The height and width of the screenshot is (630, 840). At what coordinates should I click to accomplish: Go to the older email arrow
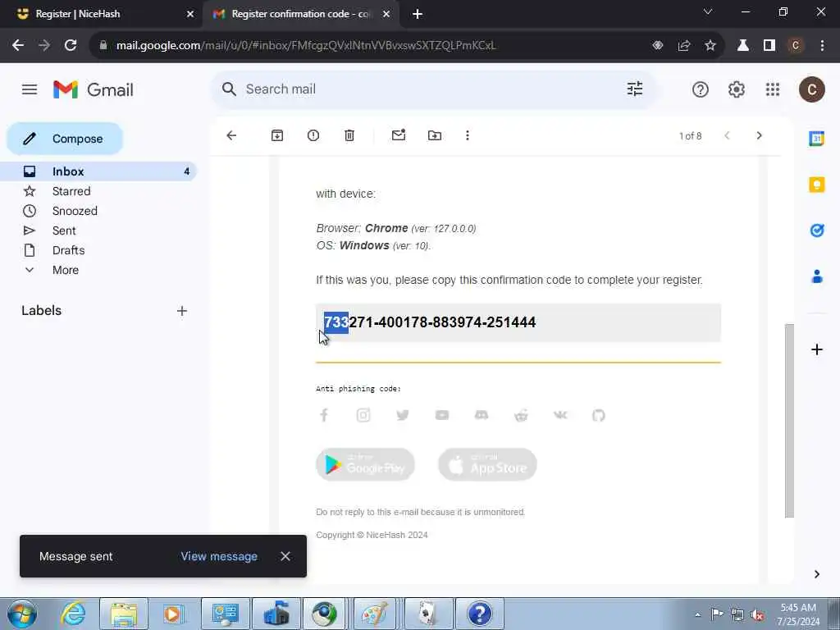759,135
